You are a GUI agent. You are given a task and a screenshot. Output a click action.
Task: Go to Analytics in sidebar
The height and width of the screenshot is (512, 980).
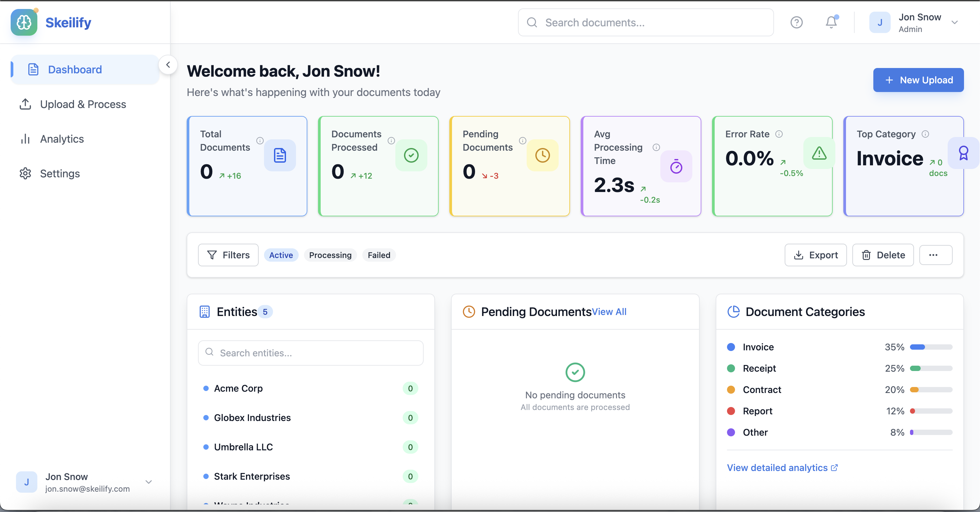point(62,139)
